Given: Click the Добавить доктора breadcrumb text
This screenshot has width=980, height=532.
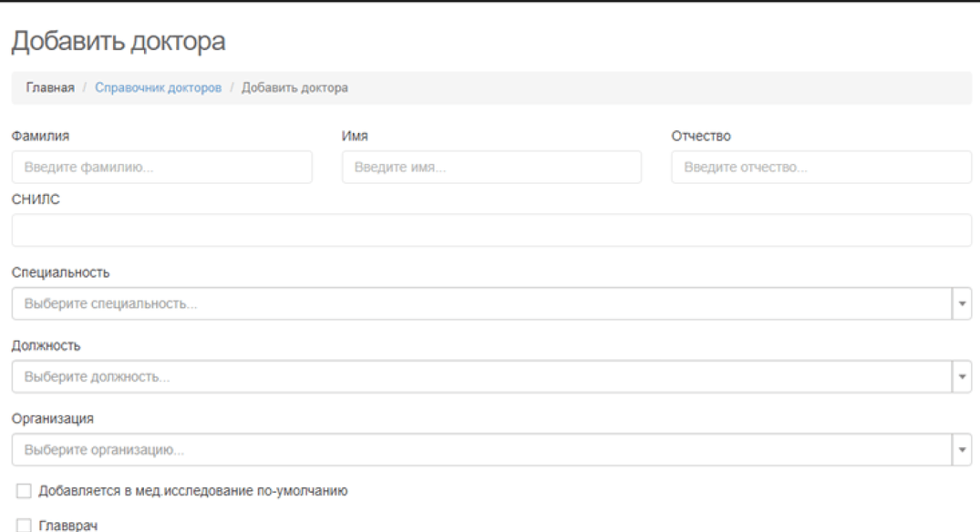Looking at the screenshot, I should click(295, 88).
